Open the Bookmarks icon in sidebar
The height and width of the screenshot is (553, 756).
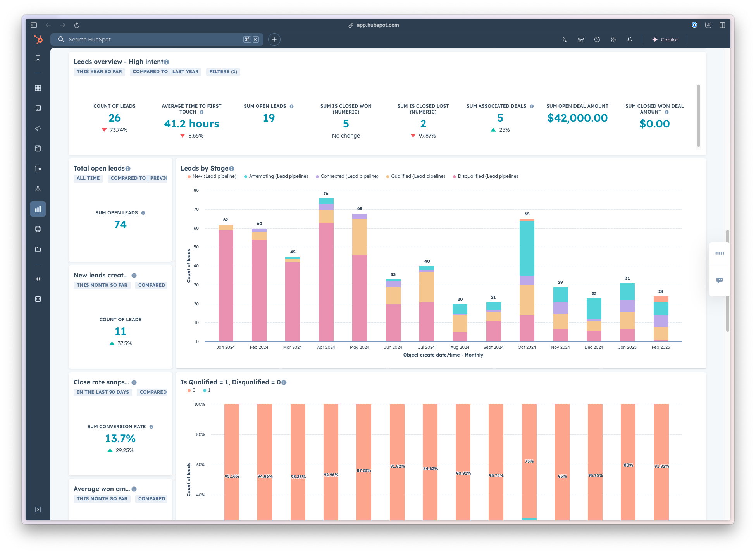click(x=38, y=58)
